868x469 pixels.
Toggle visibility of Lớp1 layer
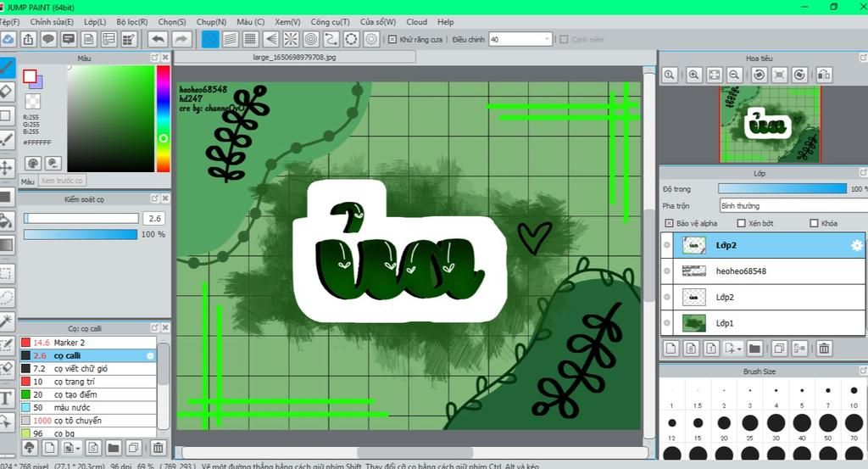click(667, 323)
